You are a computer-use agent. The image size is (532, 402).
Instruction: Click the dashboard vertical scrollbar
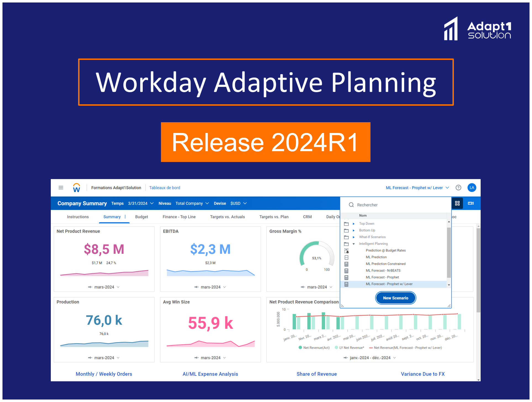(x=478, y=270)
